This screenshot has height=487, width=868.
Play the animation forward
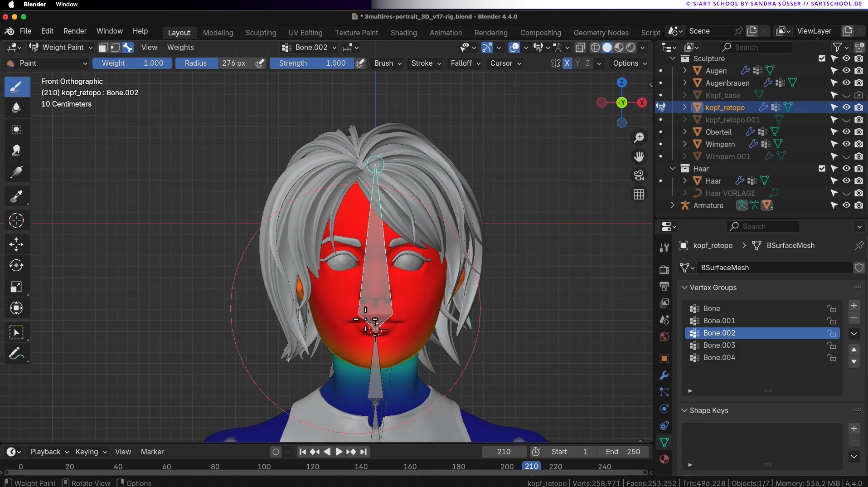339,452
